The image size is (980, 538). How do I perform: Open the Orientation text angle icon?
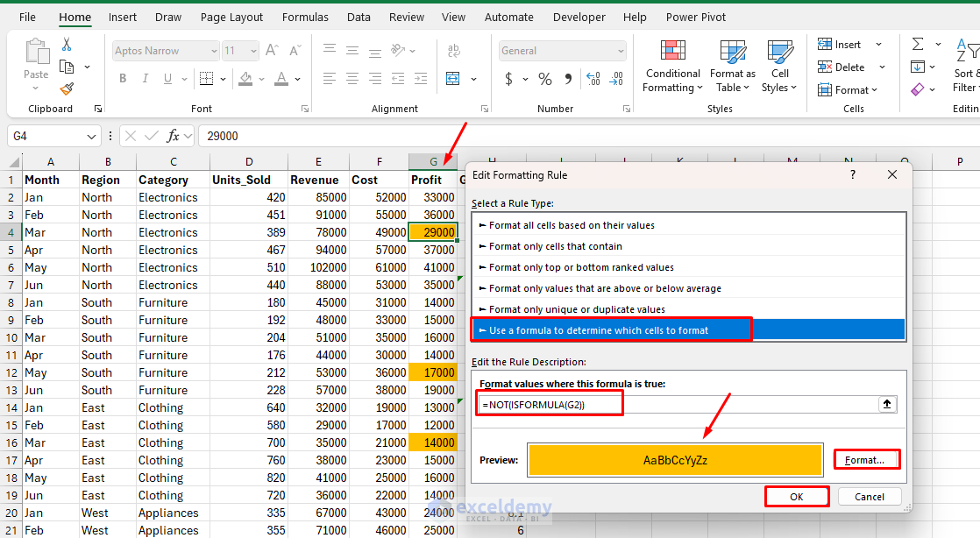click(398, 50)
